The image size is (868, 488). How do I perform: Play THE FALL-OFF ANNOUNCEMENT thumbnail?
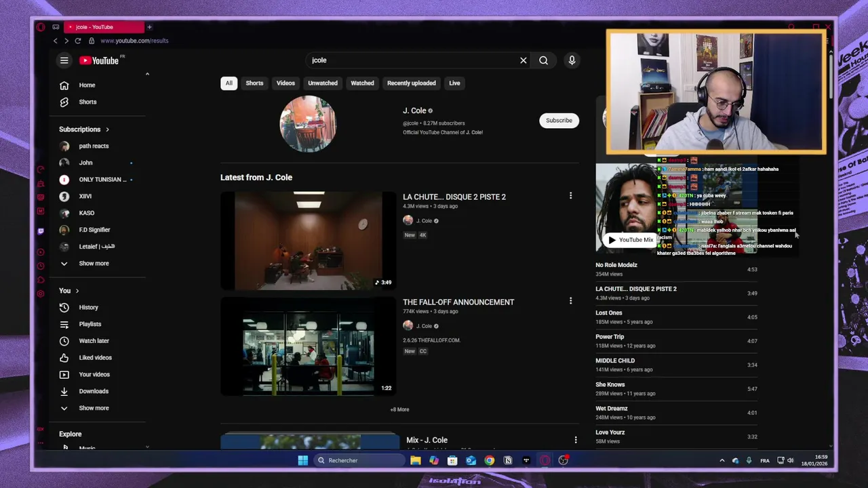309,346
